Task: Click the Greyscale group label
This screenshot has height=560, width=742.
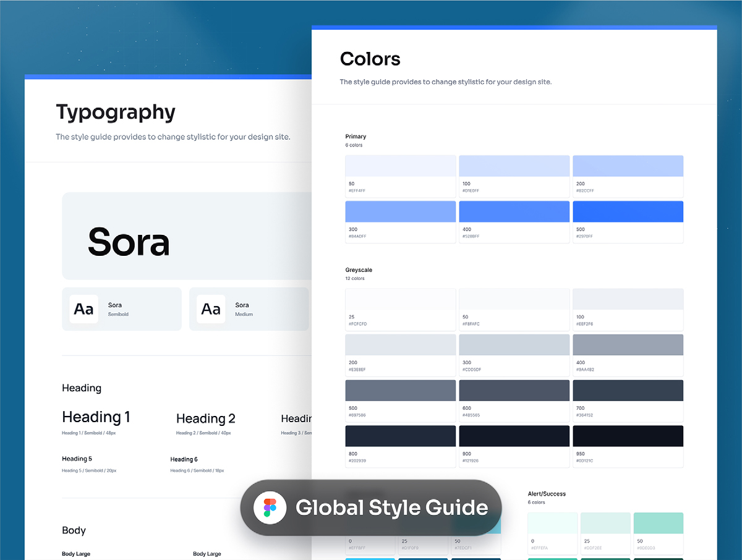Action: click(359, 270)
